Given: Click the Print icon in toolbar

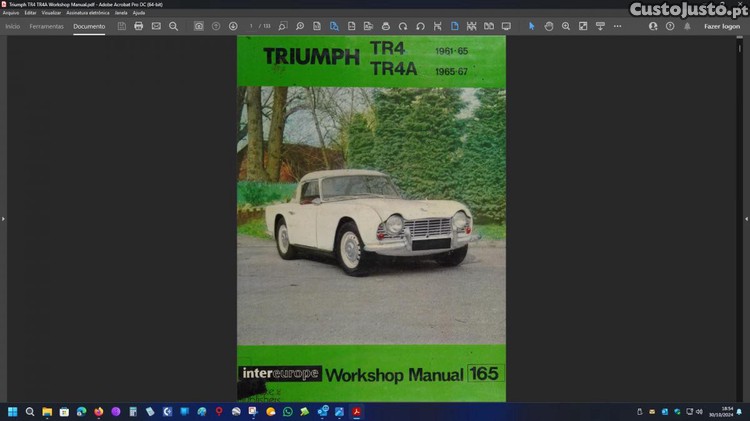Looking at the screenshot, I should pos(139,26).
